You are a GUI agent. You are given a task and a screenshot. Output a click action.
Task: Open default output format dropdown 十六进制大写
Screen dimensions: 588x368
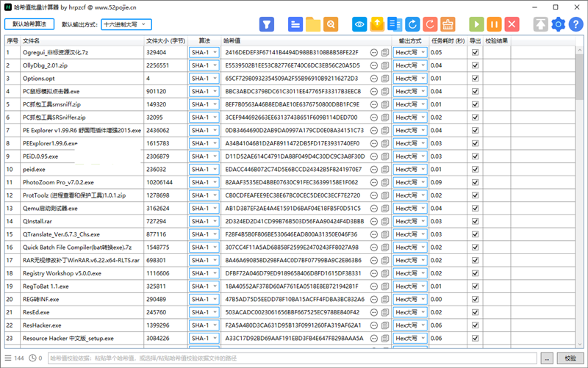pyautogui.click(x=126, y=24)
